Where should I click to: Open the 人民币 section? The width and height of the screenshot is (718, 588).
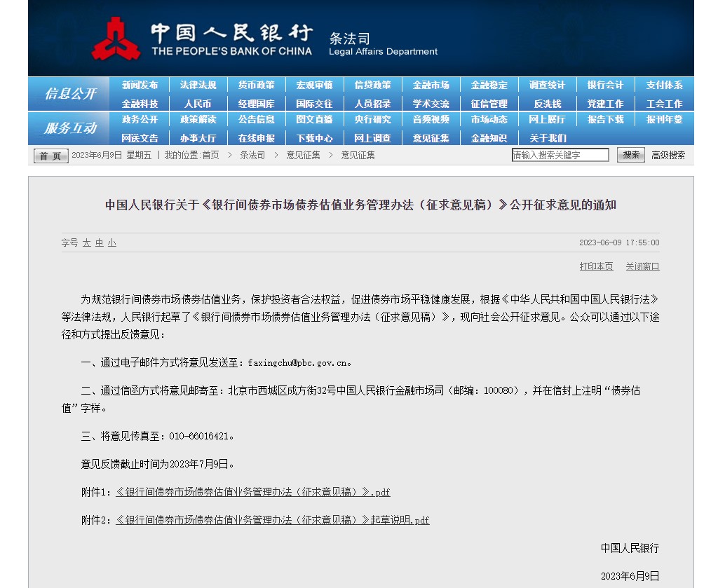[x=198, y=104]
